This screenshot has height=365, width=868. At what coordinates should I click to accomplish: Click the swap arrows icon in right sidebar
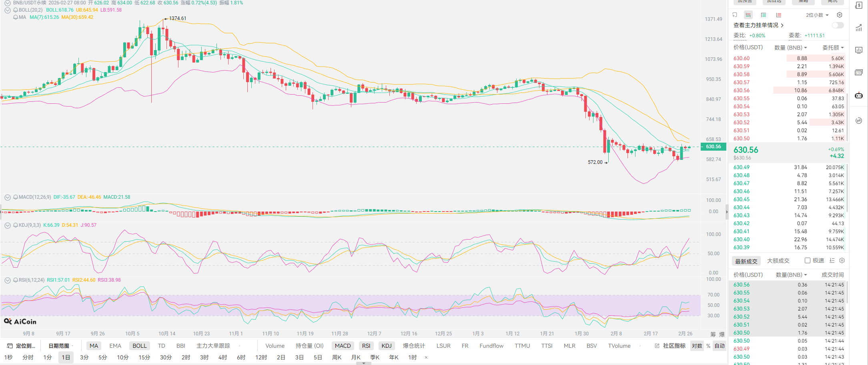coord(859,121)
